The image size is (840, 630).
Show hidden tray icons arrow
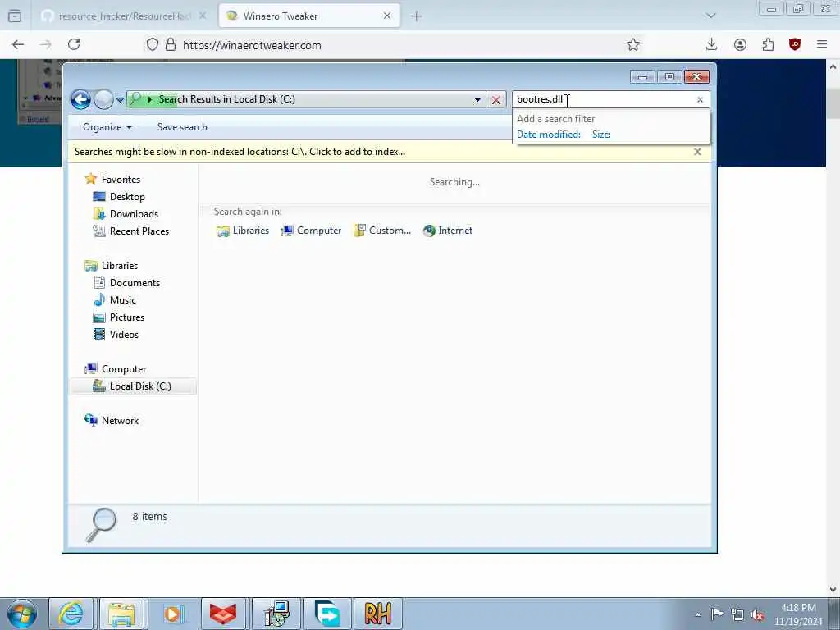697,614
